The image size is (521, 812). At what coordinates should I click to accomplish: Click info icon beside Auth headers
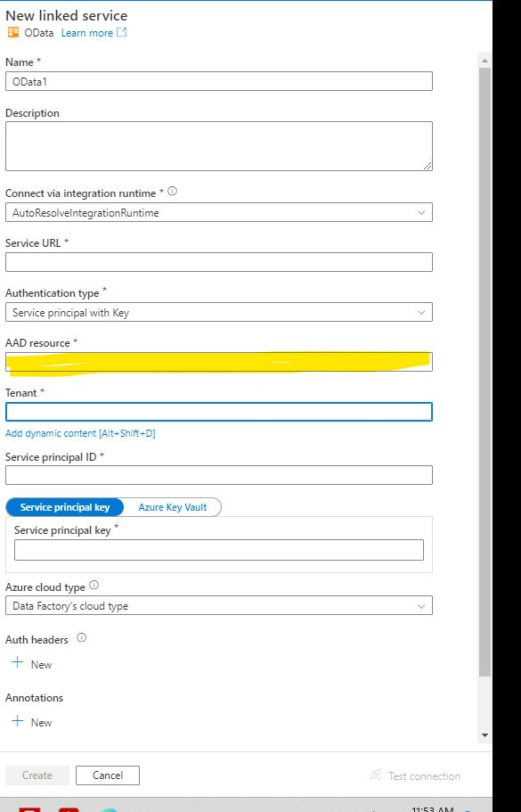click(x=81, y=638)
